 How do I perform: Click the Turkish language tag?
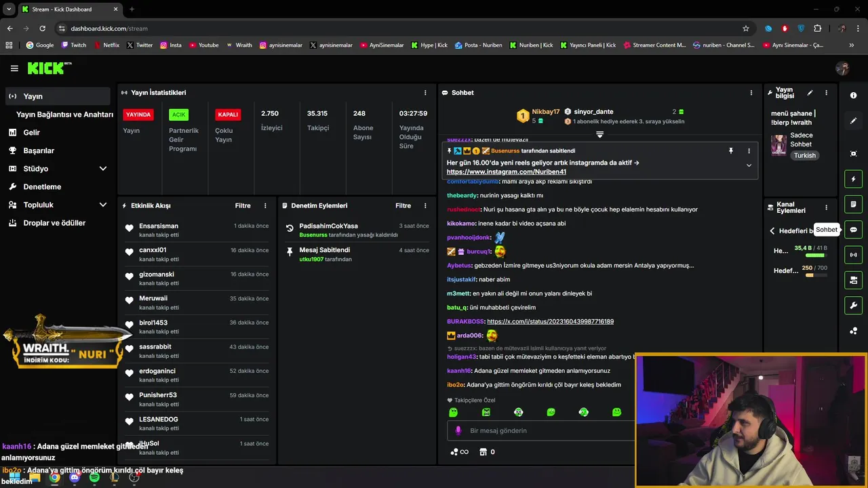click(x=805, y=155)
